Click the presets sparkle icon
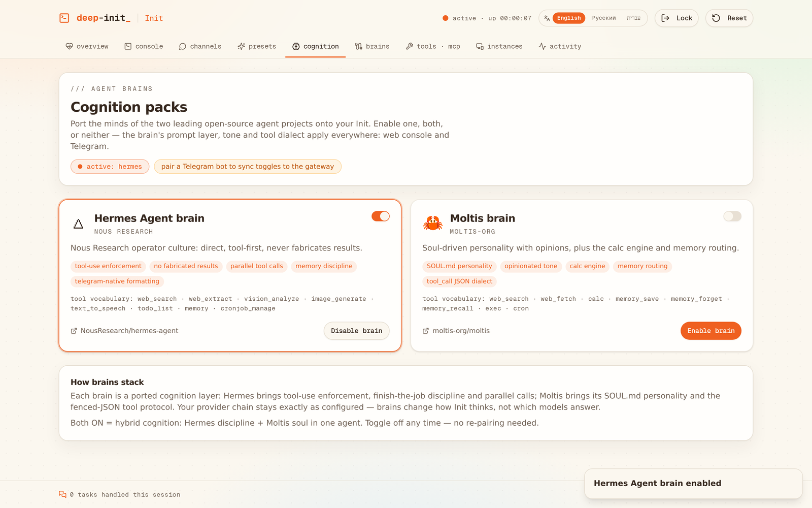Viewport: 812px width, 508px height. 241,46
